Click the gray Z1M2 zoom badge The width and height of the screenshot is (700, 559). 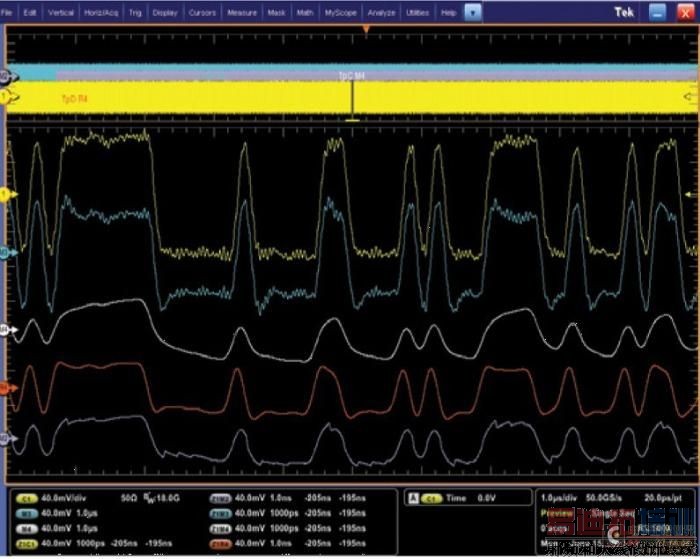pos(221,498)
